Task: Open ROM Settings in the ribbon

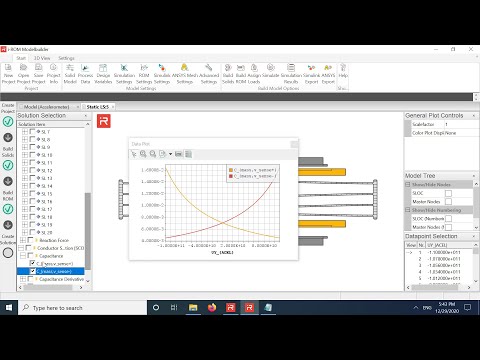Action: click(144, 74)
